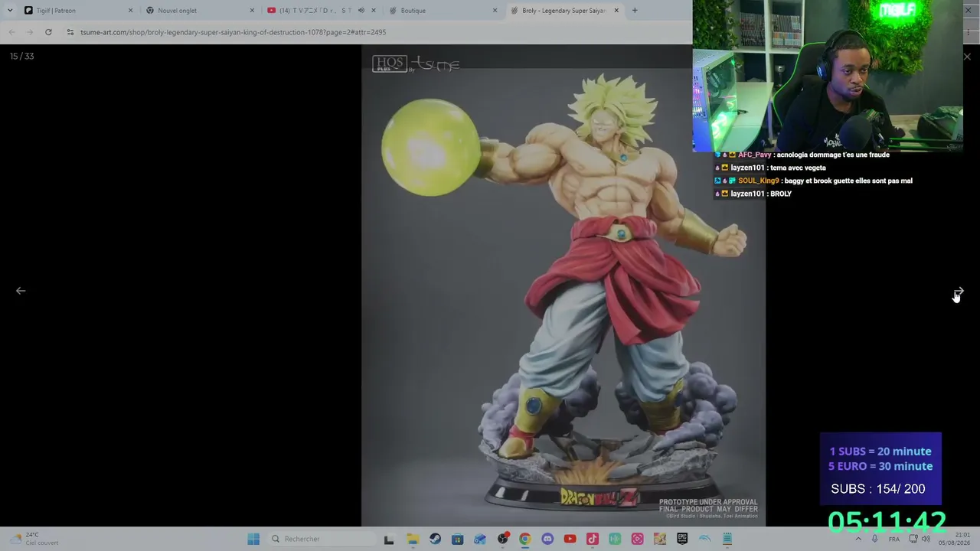The width and height of the screenshot is (980, 551).
Task: Go to the previous lightbox image
Action: tap(21, 291)
